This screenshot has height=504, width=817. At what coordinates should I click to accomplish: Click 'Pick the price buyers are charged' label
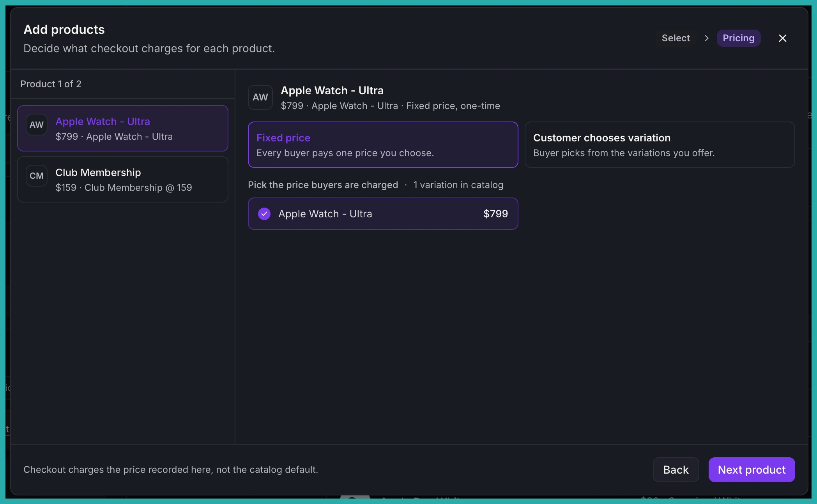click(x=323, y=185)
